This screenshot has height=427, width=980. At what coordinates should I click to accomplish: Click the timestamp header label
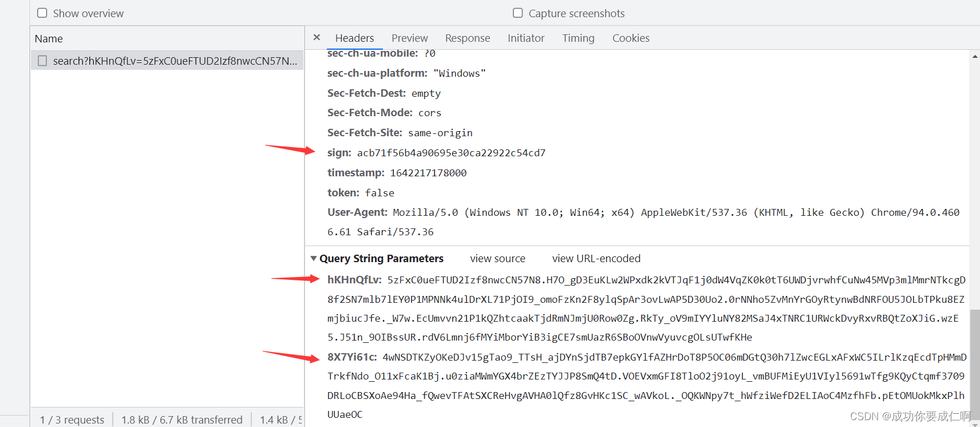(355, 172)
